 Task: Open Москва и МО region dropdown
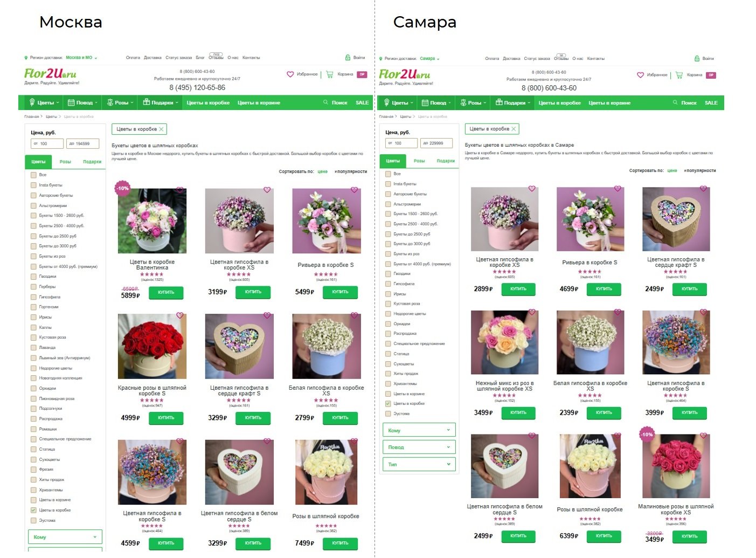click(81, 58)
